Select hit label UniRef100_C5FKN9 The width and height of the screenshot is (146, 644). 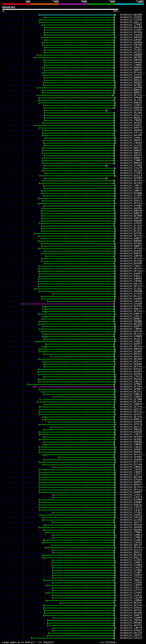(x=131, y=45)
